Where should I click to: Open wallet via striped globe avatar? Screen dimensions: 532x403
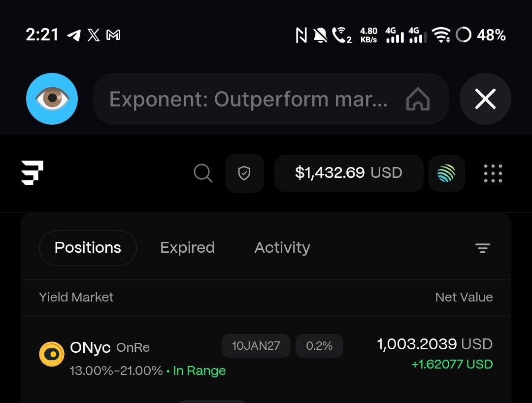(446, 173)
